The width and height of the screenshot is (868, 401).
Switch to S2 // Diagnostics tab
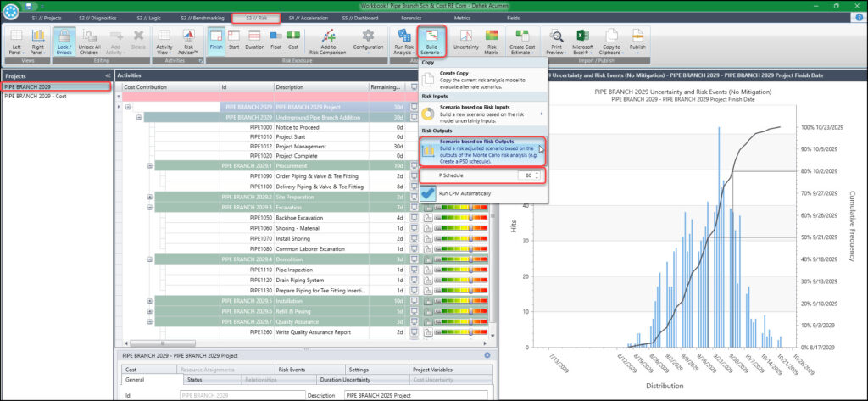[97, 19]
